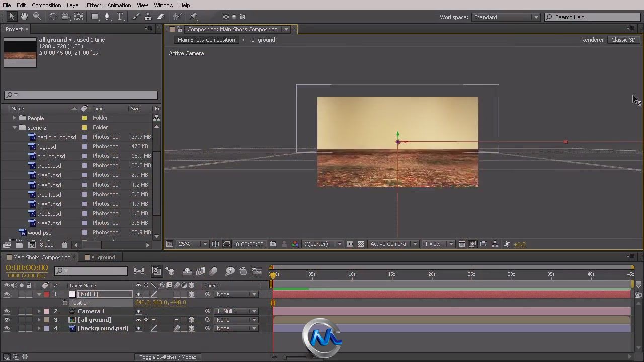Collapse the scene 2 folder
Viewport: 644px width, 362px height.
click(15, 127)
